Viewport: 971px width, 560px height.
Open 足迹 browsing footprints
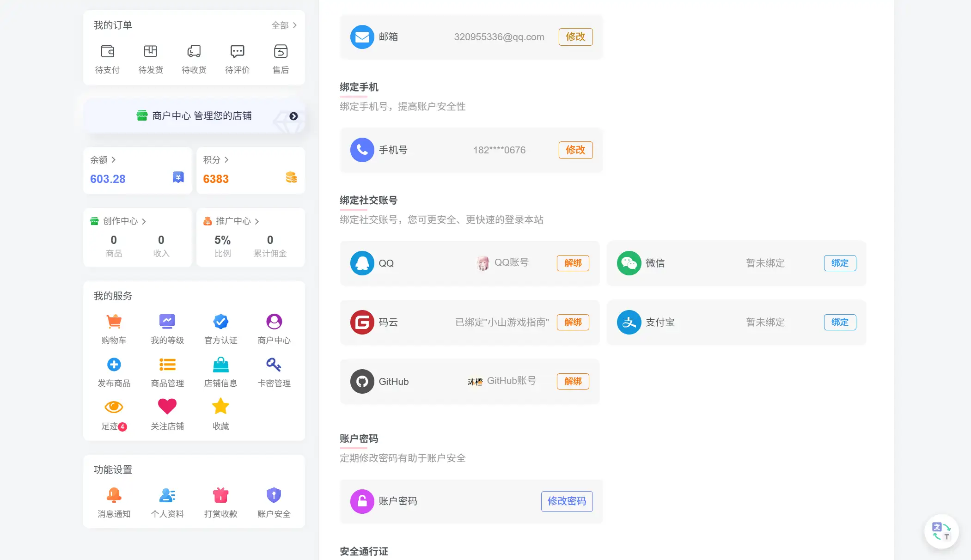pos(114,415)
